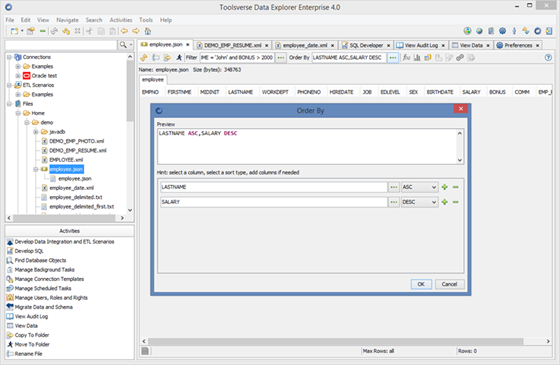Open the dropdown arrow beside the New icon
This screenshot has width=560, height=365.
coord(22,31)
